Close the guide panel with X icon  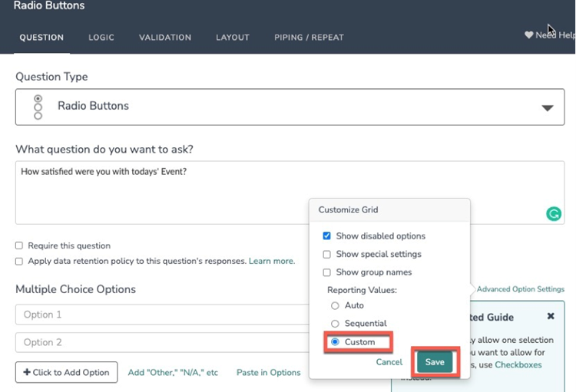[550, 316]
